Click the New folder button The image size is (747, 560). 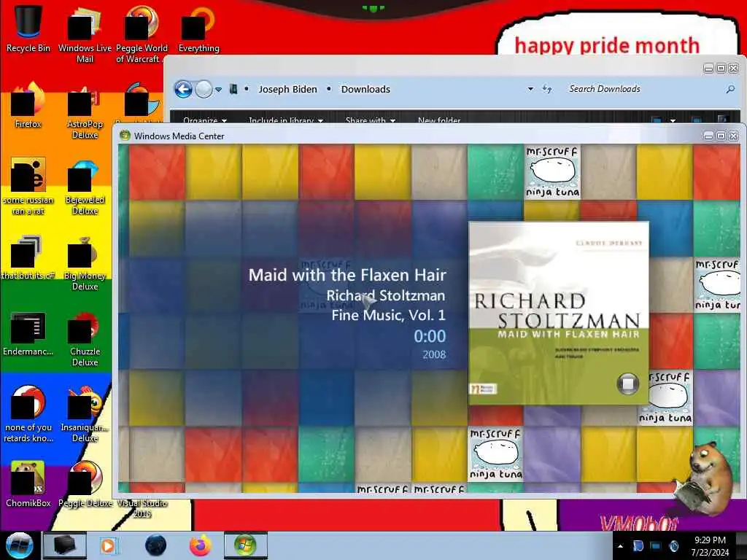pyautogui.click(x=438, y=120)
